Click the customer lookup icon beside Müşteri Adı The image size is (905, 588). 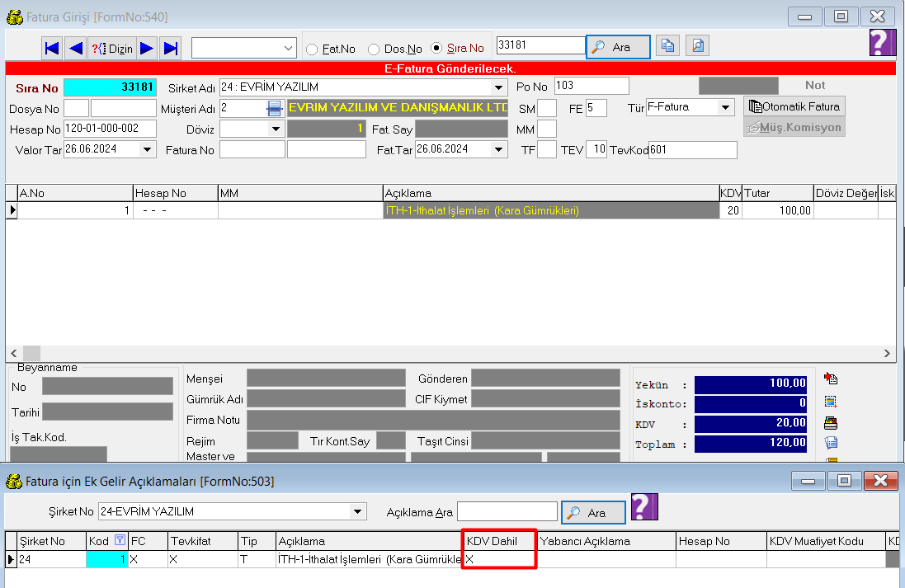click(275, 108)
